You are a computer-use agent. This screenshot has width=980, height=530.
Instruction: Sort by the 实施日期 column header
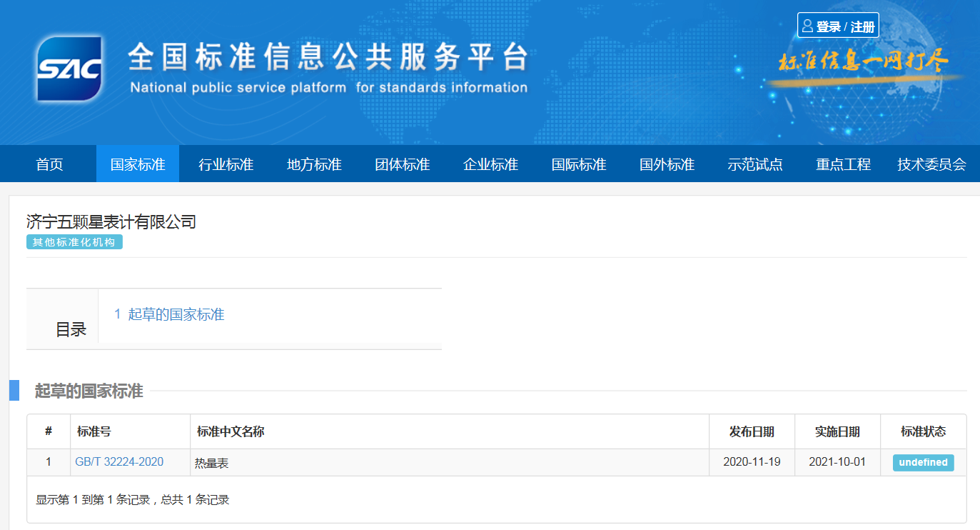[x=837, y=431]
